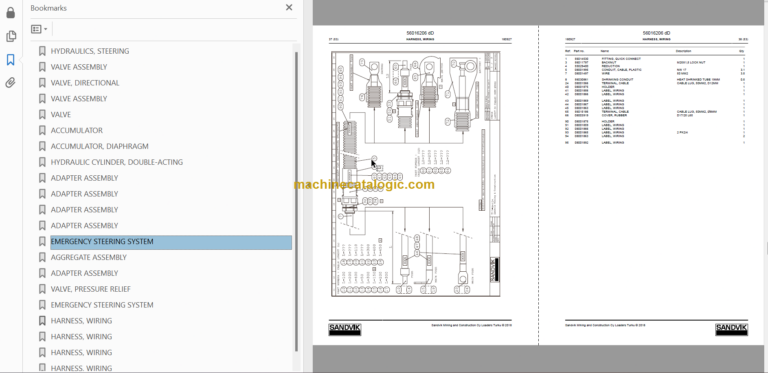This screenshot has width=768, height=373.
Task: Close the Bookmarks panel
Action: 289,7
